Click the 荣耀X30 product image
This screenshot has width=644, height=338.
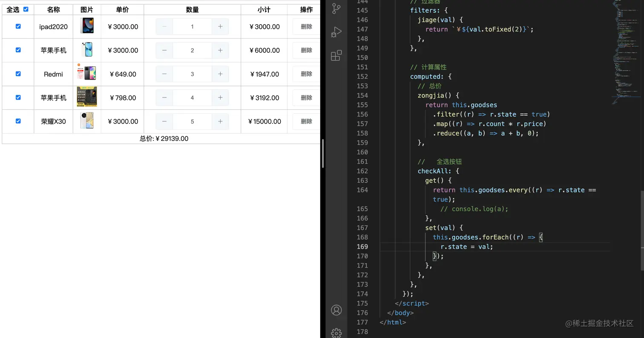pos(87,120)
